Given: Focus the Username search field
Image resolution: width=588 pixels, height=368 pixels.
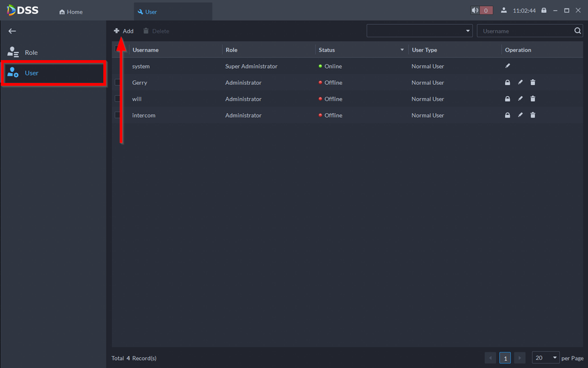Looking at the screenshot, I should [x=525, y=31].
